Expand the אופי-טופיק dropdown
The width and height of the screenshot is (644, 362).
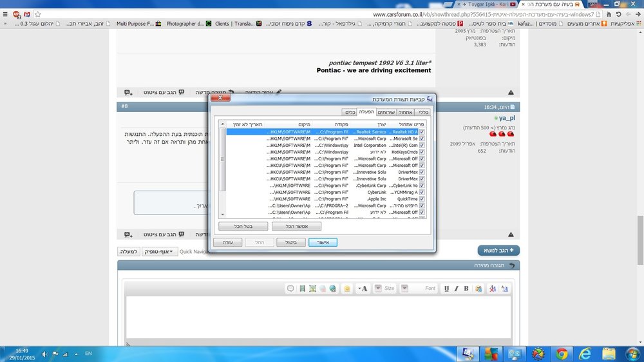(x=160, y=251)
